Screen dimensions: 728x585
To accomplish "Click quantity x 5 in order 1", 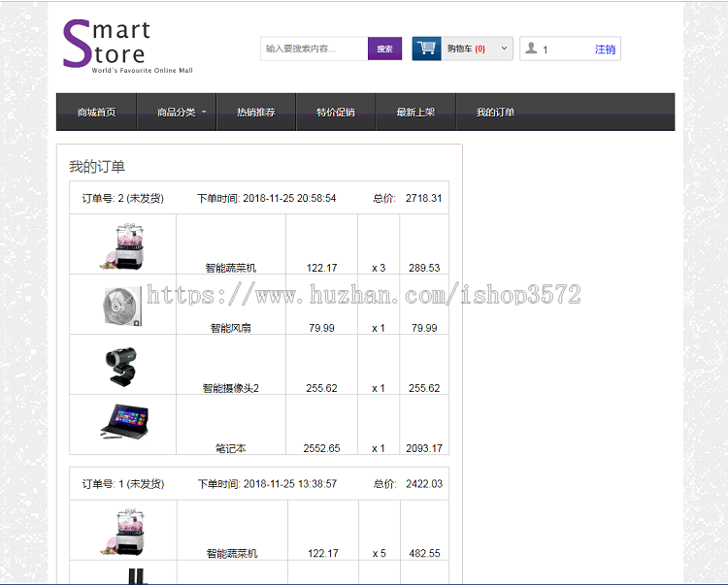I will [379, 553].
